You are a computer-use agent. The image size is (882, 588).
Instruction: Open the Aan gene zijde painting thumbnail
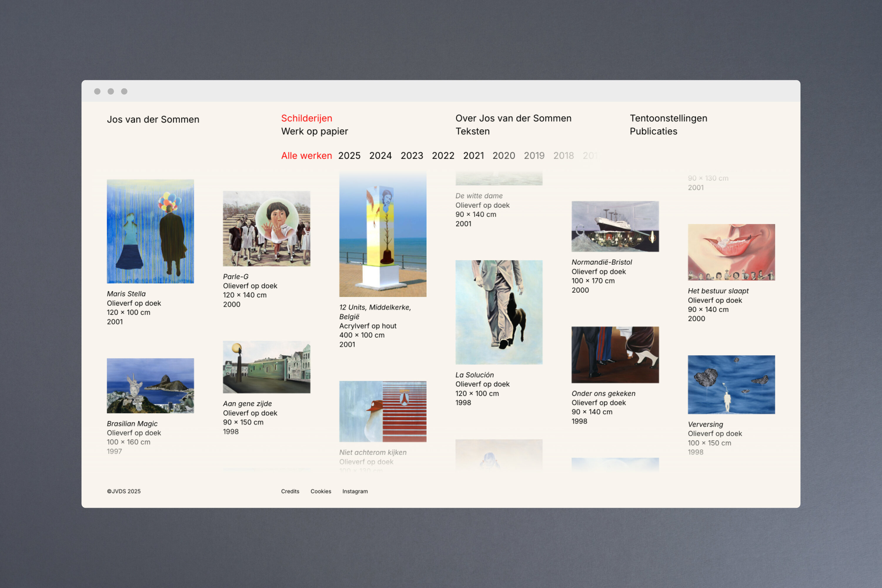pos(266,367)
